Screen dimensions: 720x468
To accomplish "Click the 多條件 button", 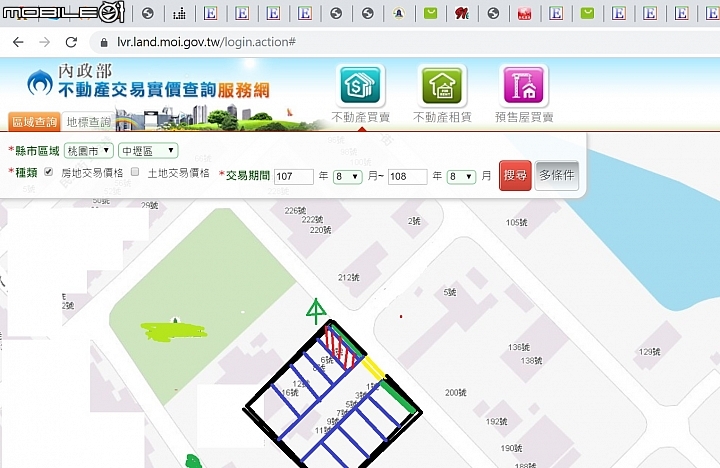I will pos(557,175).
